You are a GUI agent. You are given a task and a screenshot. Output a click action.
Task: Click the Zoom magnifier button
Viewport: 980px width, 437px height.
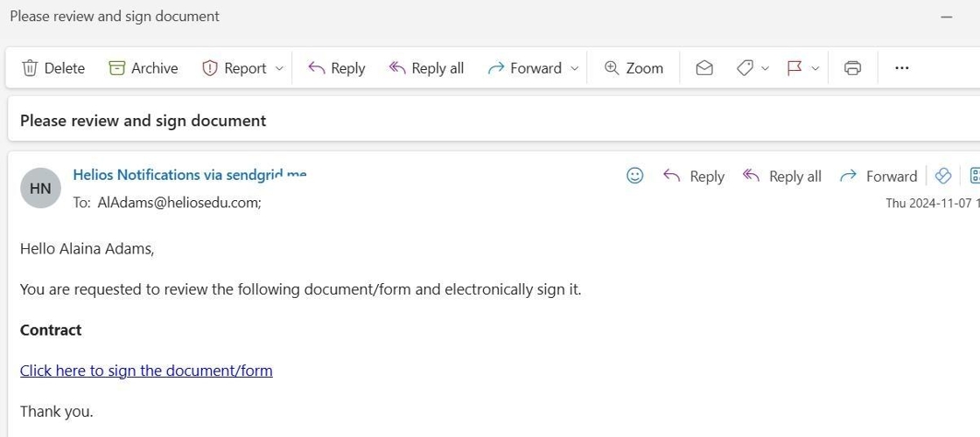(x=633, y=68)
